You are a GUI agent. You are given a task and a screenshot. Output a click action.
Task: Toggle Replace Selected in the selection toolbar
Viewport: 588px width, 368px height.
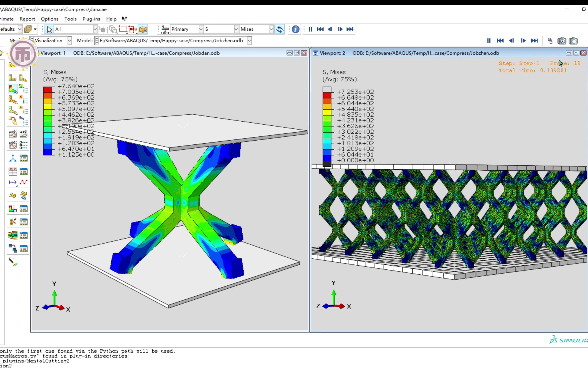pos(102,29)
